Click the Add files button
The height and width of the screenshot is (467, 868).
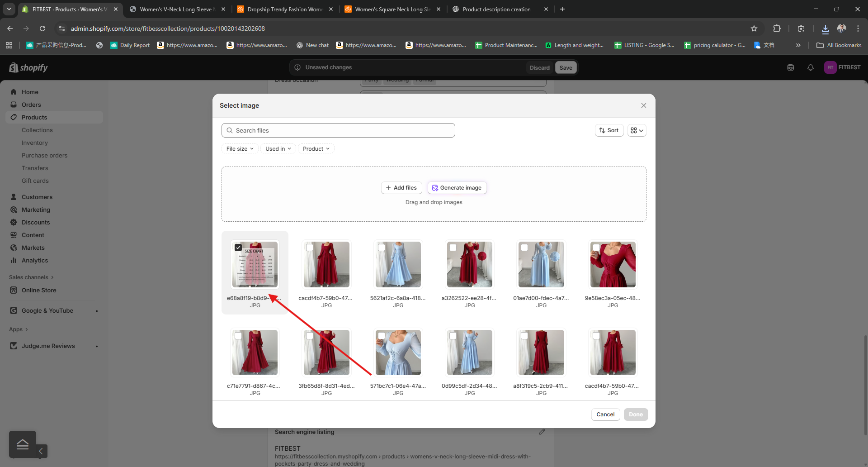coord(401,188)
